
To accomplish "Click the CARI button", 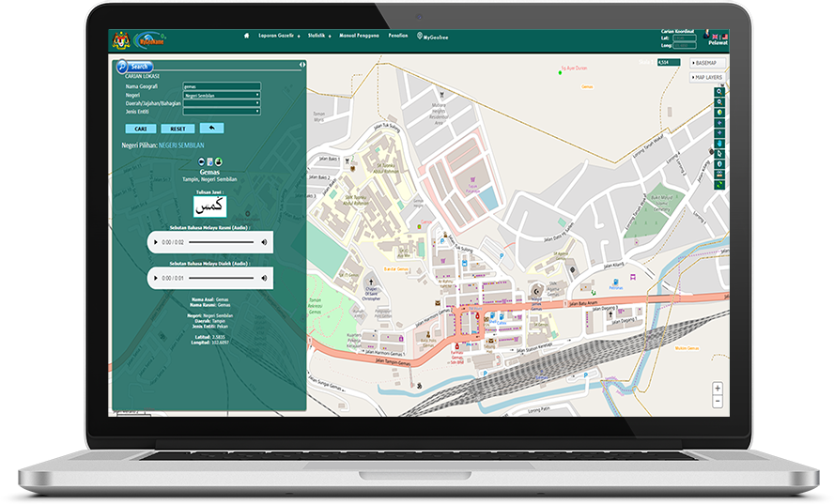I will click(x=141, y=129).
